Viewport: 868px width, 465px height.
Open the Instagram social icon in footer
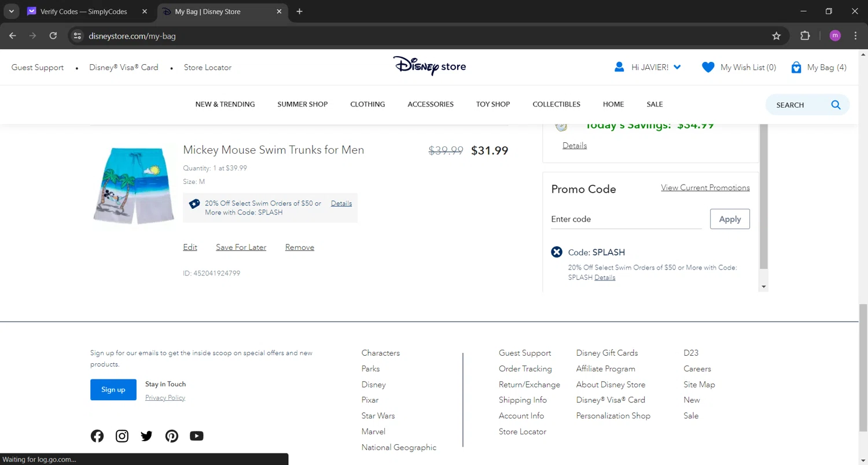pyautogui.click(x=122, y=436)
